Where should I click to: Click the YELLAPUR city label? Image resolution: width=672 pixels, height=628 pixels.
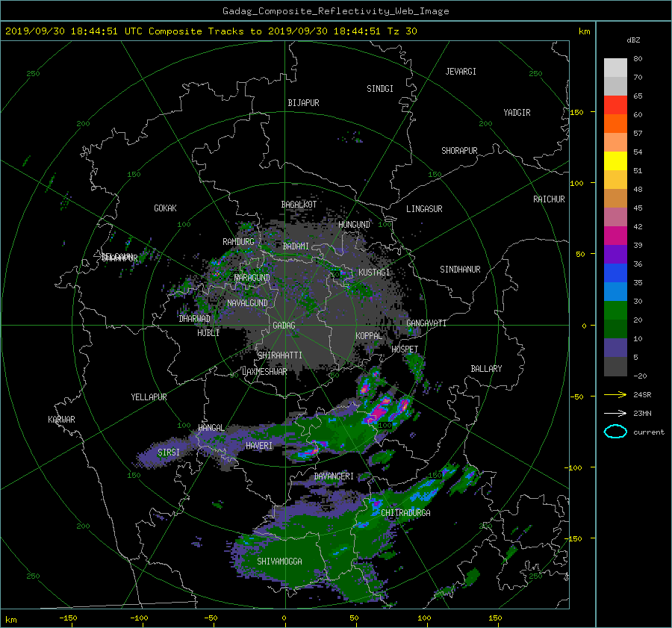149,397
